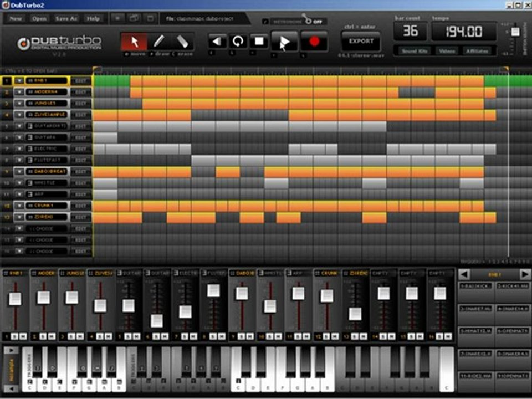Click the overlapping windows icon in top bar
532x399 pixels.
(x=134, y=18)
